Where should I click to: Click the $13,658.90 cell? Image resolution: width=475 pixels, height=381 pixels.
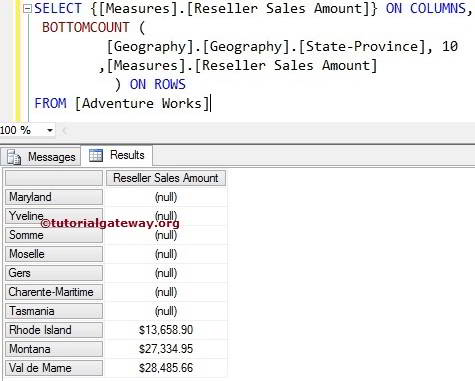(166, 330)
